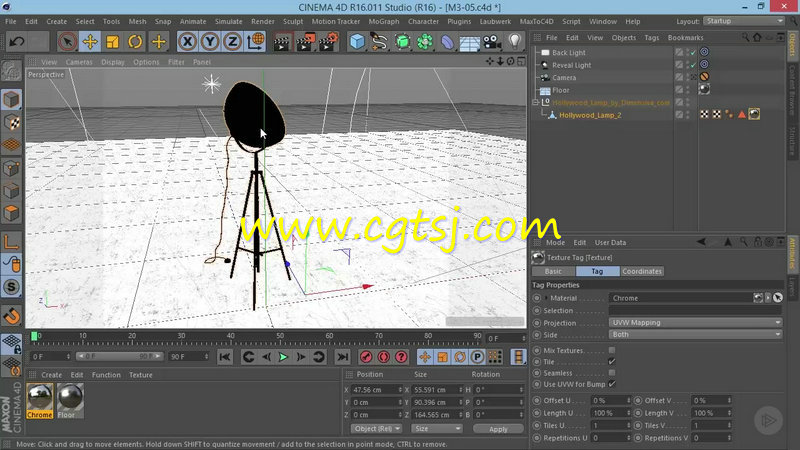
Task: Click the coordinate system icon
Action: coord(255,41)
